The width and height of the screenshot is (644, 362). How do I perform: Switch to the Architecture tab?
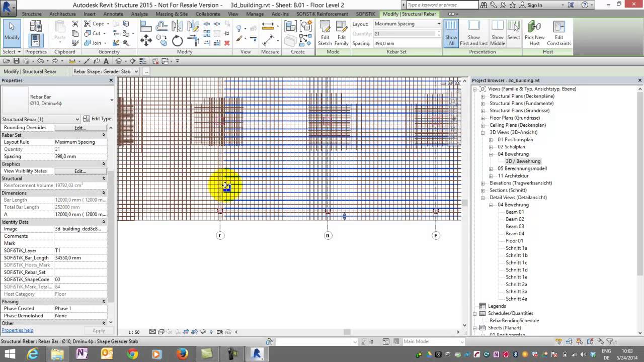pyautogui.click(x=62, y=14)
